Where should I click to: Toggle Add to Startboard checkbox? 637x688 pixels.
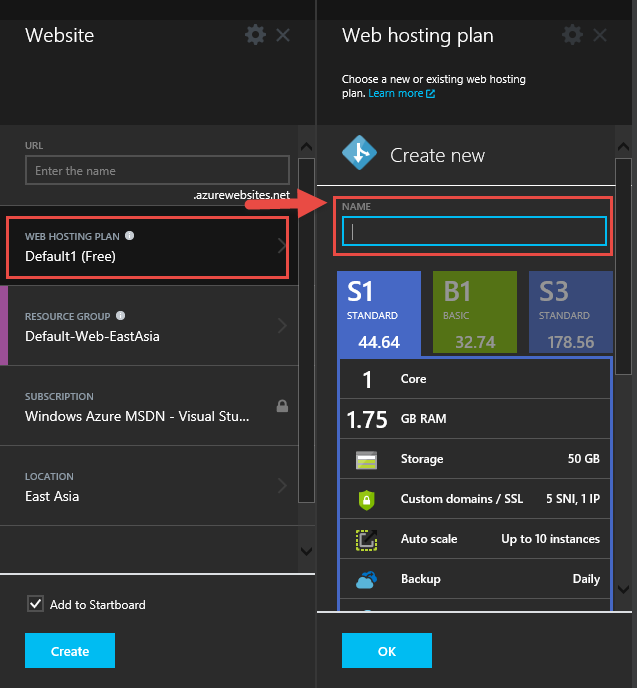click(x=35, y=604)
